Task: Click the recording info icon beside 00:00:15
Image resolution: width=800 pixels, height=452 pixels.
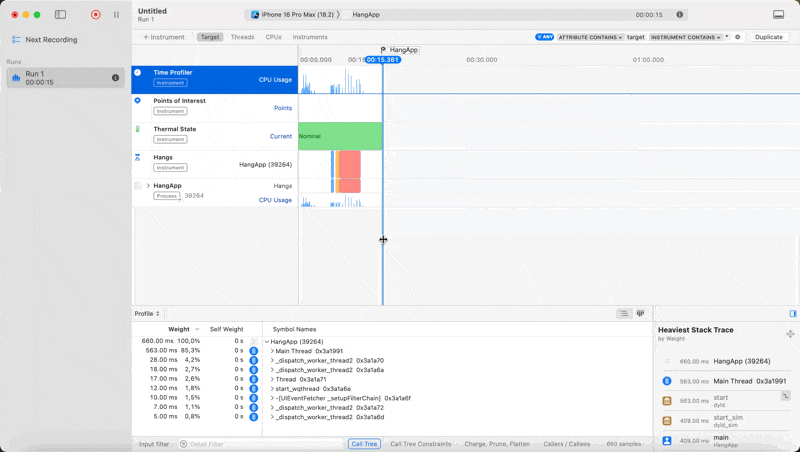Action: point(681,15)
